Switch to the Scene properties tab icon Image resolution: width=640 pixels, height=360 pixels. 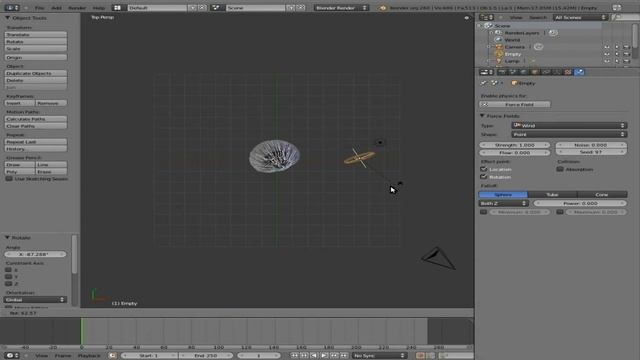tap(513, 72)
